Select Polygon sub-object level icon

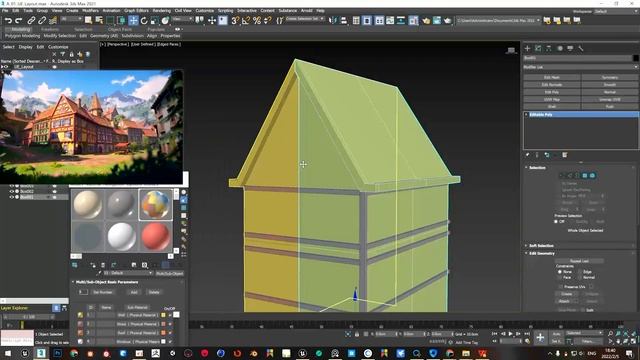click(x=584, y=176)
